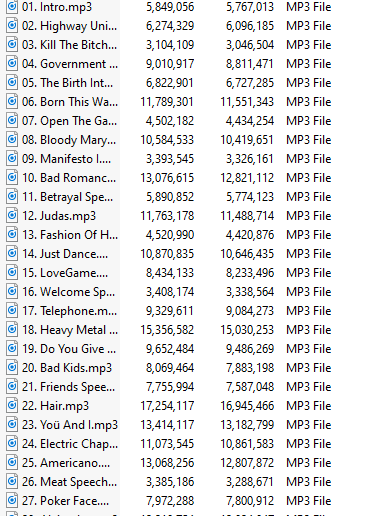The height and width of the screenshot is (516, 390).
Task: Click the size value 13,076,615
Action: (x=167, y=178)
